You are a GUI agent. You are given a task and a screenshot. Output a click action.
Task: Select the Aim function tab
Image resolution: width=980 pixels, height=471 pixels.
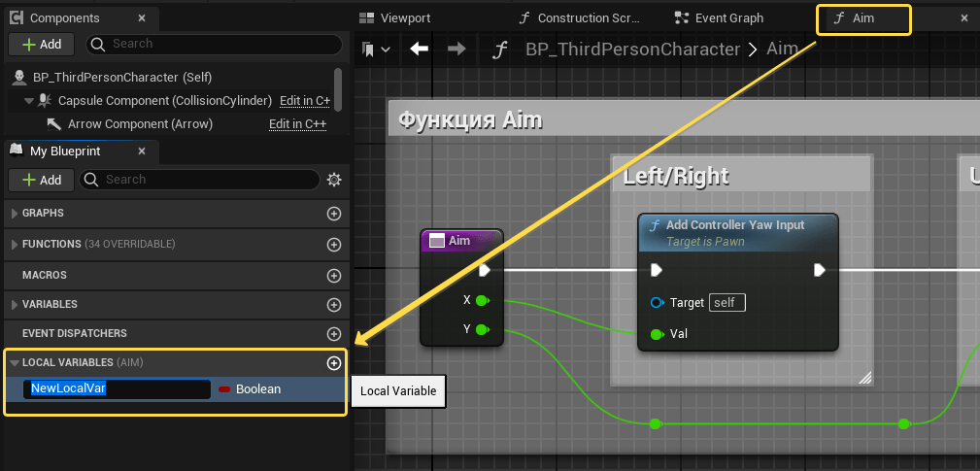pyautogui.click(x=863, y=18)
